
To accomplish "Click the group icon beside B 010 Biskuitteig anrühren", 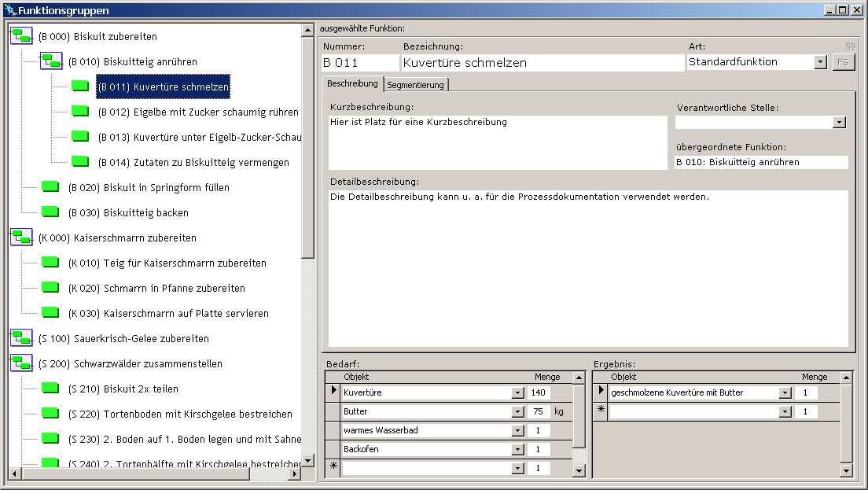I will pos(51,61).
